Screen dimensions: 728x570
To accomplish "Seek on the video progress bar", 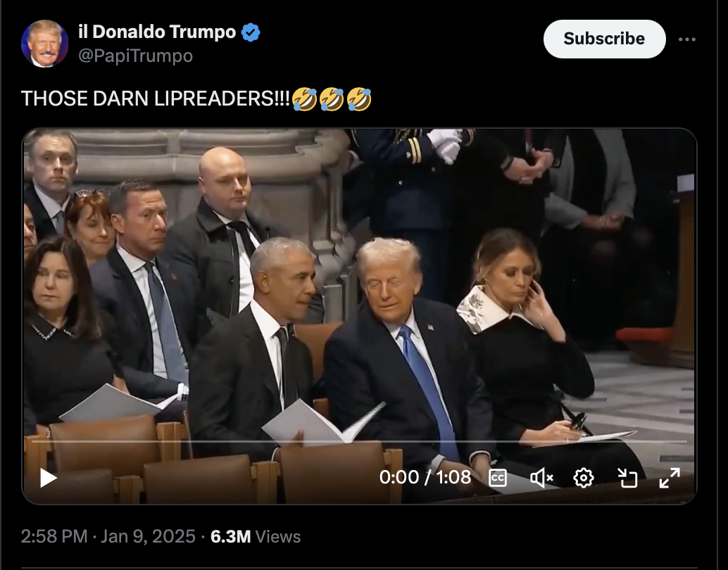I will (359, 441).
